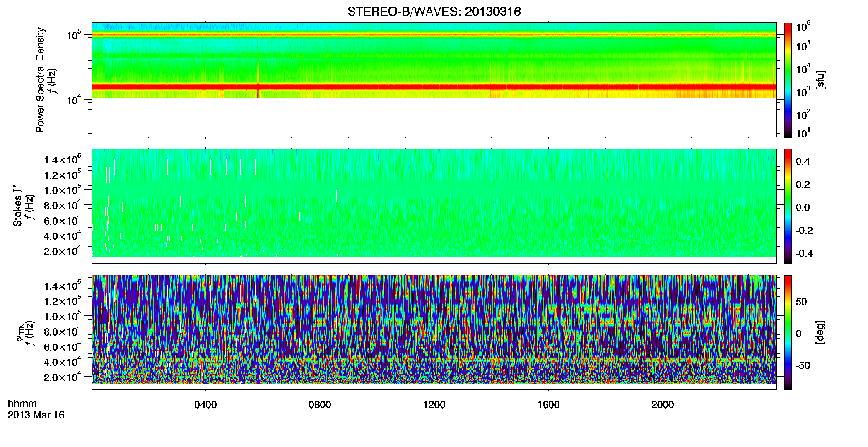The width and height of the screenshot is (868, 447).
Task: Click the 2013 Mar 16 date label
Action: tap(36, 415)
